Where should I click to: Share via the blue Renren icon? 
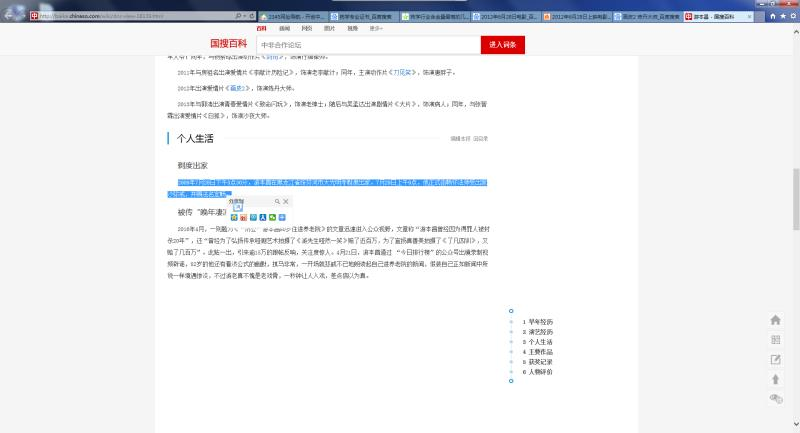tap(263, 218)
